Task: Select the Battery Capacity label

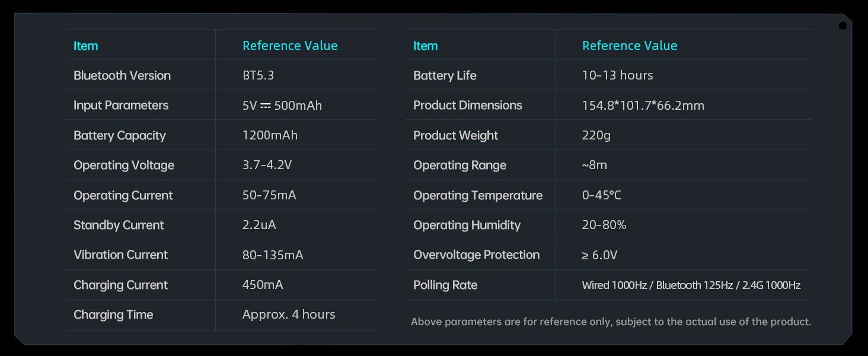Action: [x=120, y=135]
